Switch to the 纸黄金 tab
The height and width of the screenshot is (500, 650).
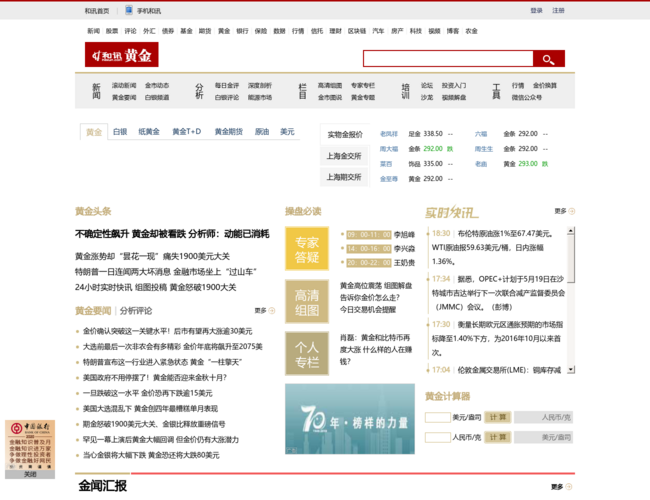click(x=149, y=131)
